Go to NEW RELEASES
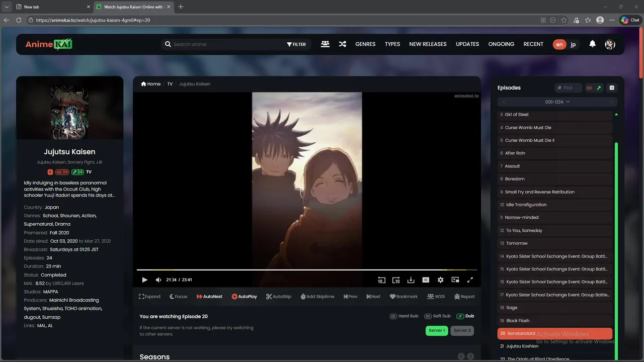This screenshot has width=644, height=362. pos(428,44)
